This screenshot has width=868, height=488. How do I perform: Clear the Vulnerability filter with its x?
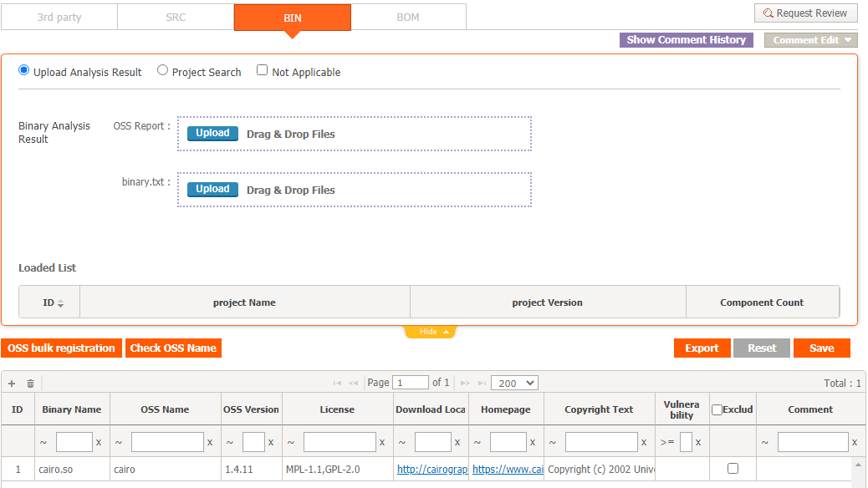698,442
